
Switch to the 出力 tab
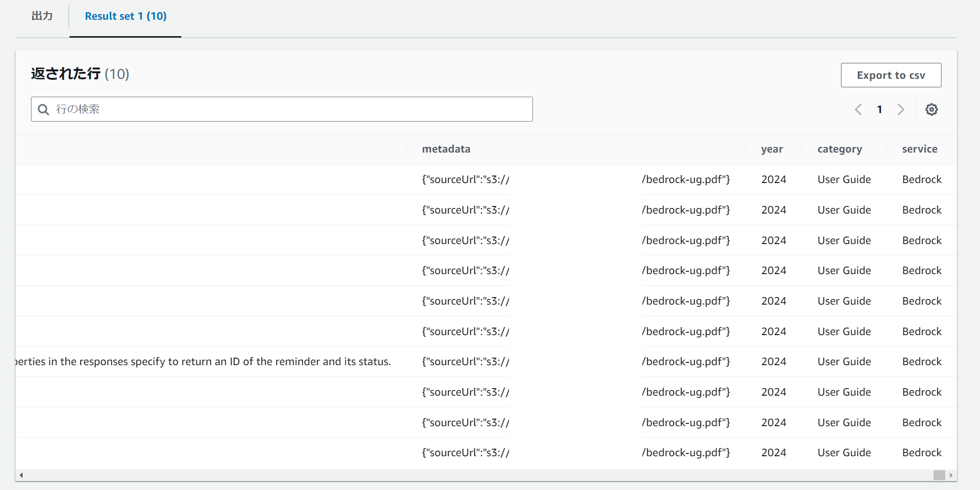[42, 15]
